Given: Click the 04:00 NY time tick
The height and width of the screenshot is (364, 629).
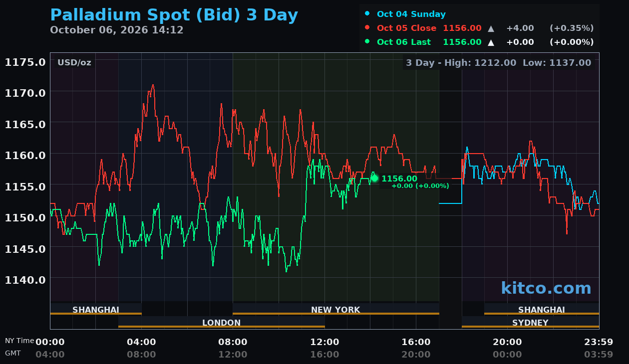Looking at the screenshot, I should click(141, 342).
